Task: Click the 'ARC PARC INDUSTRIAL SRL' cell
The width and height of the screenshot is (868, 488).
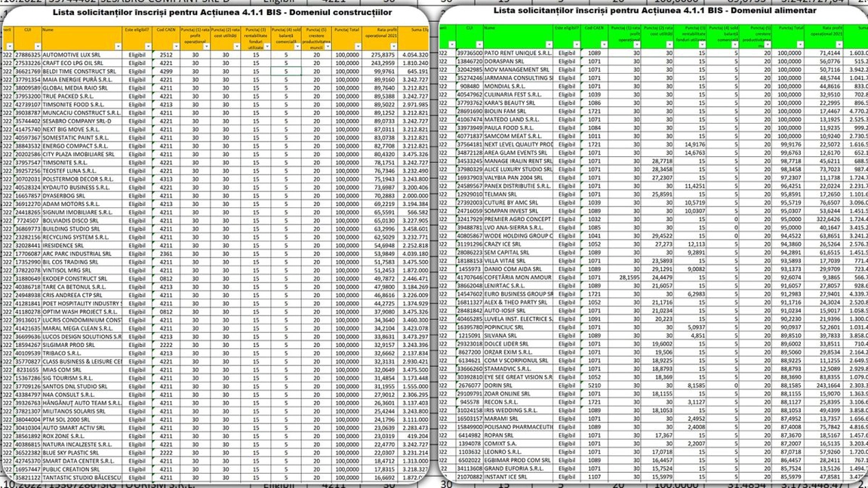Action: (x=82, y=254)
